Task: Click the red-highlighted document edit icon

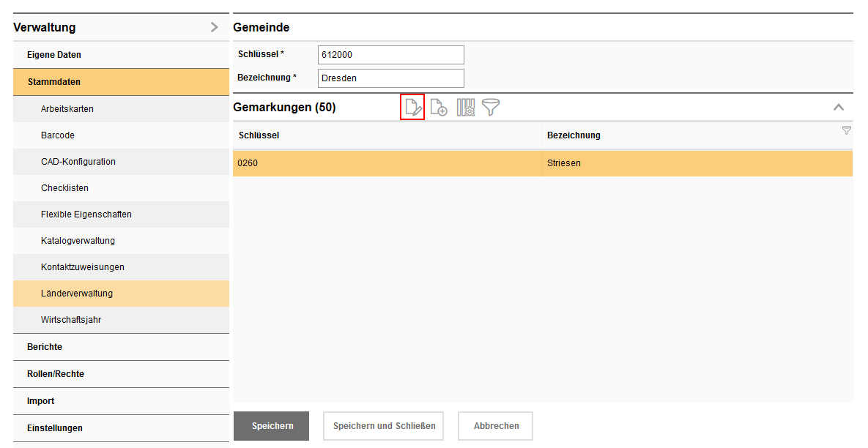Action: pyautogui.click(x=412, y=107)
